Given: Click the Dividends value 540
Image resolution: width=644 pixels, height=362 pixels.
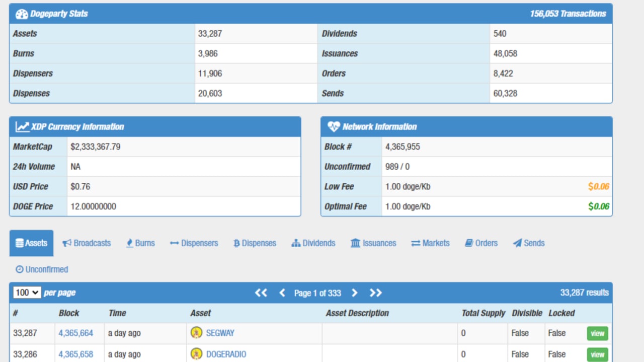Looking at the screenshot, I should 500,34.
